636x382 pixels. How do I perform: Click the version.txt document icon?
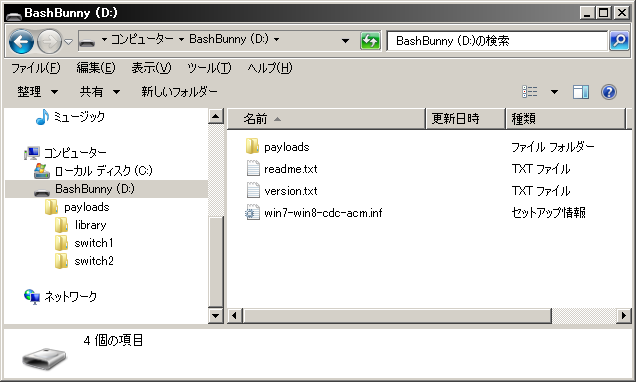coord(253,190)
